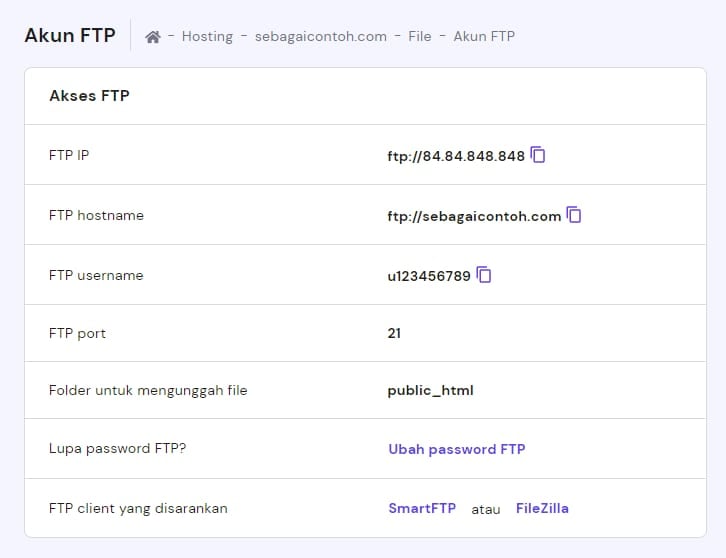Select the ftp://84.84.848.848 address text
Image resolution: width=726 pixels, height=558 pixels.
point(456,156)
